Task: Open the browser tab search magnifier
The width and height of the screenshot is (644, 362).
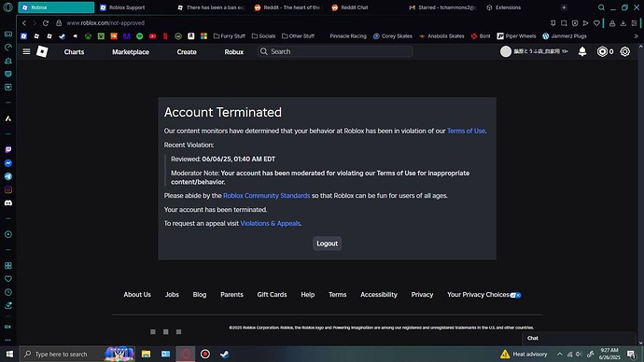Action: pyautogui.click(x=601, y=7)
